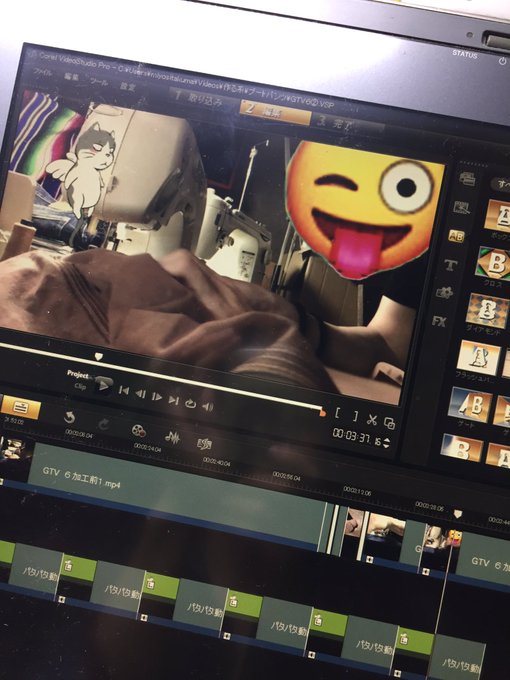Screen dimensions: 510x680
Task: Open the Sound Mixer waveform icon
Action: tap(172, 437)
